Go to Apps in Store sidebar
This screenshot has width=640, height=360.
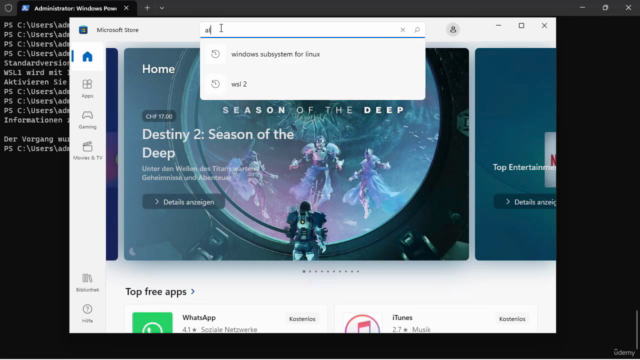click(x=87, y=89)
